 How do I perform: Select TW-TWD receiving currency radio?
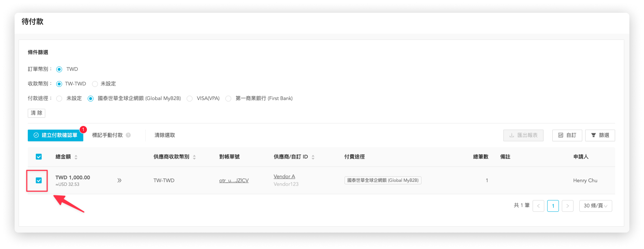[x=59, y=84]
